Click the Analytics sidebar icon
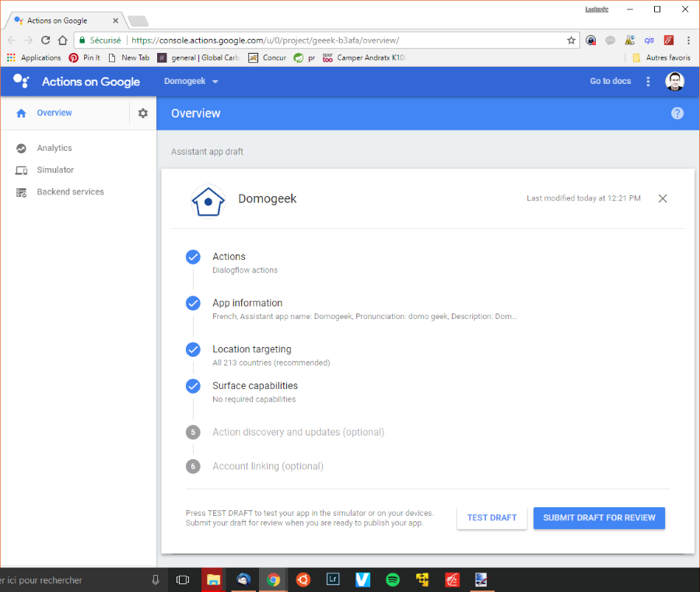The image size is (700, 592). coord(21,149)
